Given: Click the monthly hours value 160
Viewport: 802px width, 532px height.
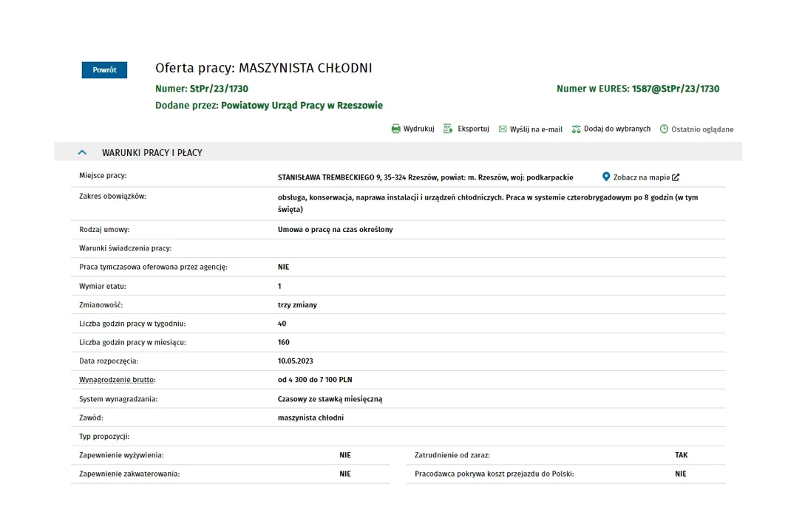Looking at the screenshot, I should [x=283, y=342].
